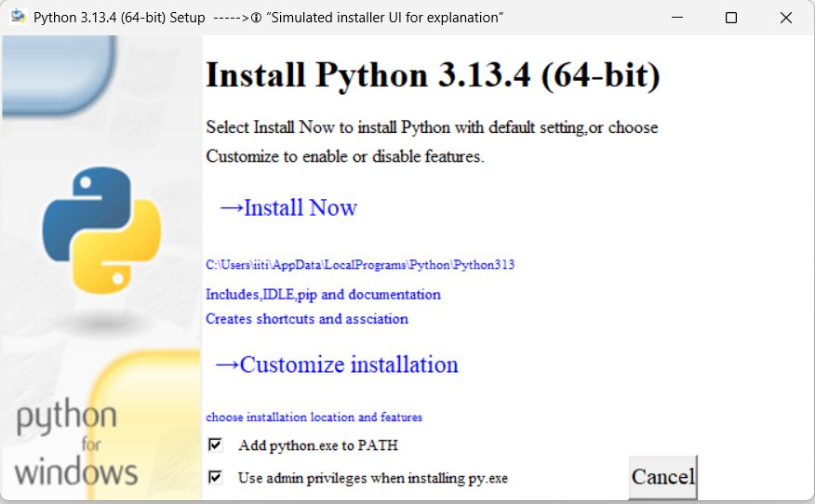Viewport: 815px width, 504px height.
Task: Click the info symbol in title bar
Action: click(256, 19)
